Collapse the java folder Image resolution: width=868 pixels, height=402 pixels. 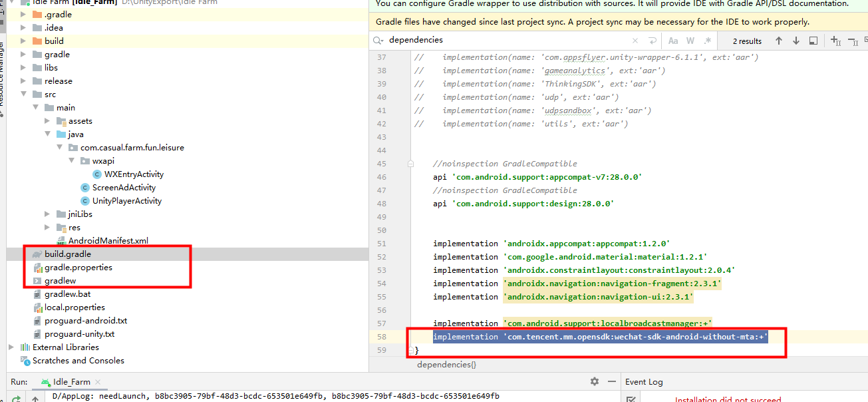(47, 134)
